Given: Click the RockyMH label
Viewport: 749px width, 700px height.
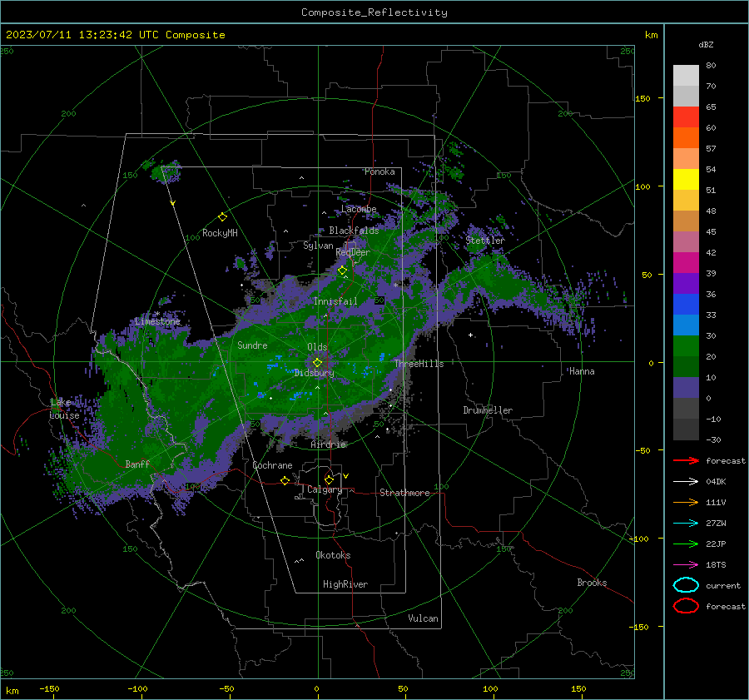Looking at the screenshot, I should [220, 233].
